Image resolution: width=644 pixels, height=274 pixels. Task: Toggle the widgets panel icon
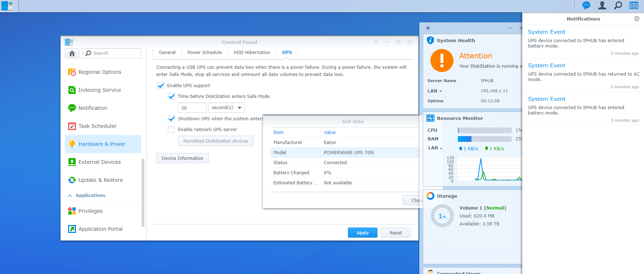pos(634,5)
